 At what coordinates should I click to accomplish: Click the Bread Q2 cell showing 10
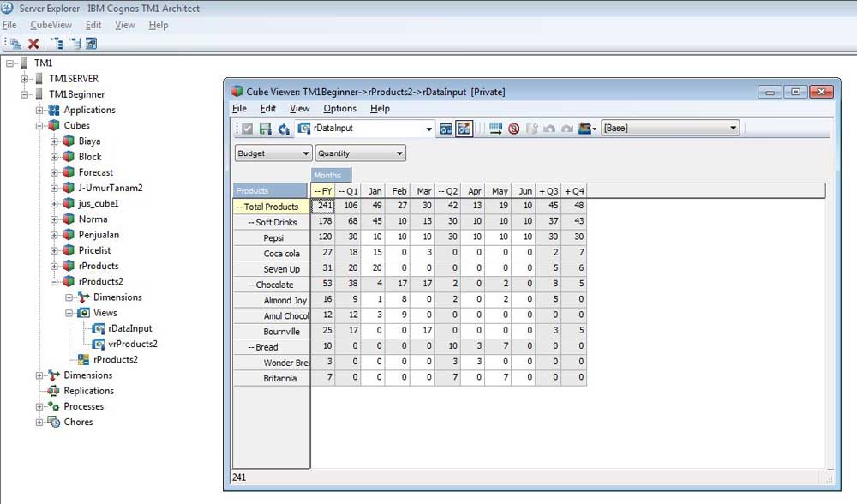(448, 346)
